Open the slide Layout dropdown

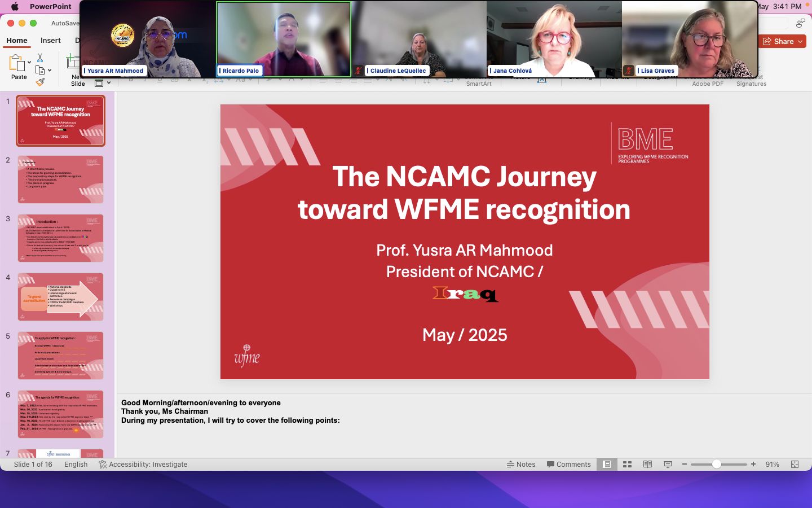click(102, 83)
